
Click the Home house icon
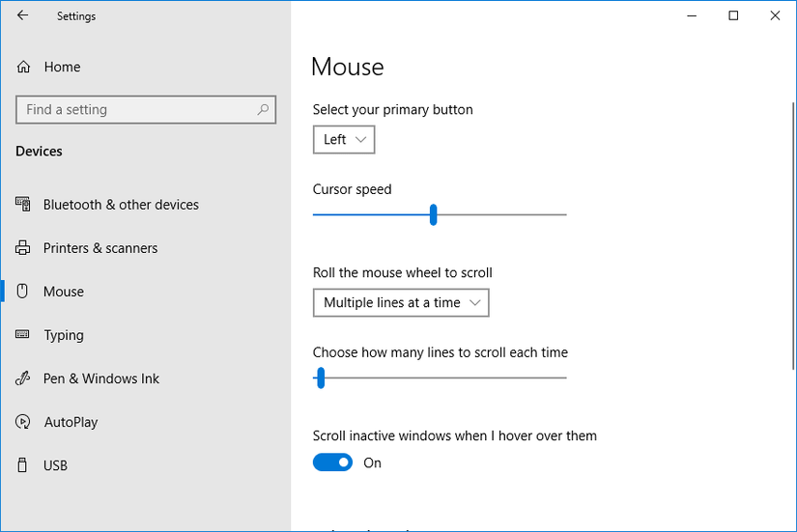[x=23, y=67]
